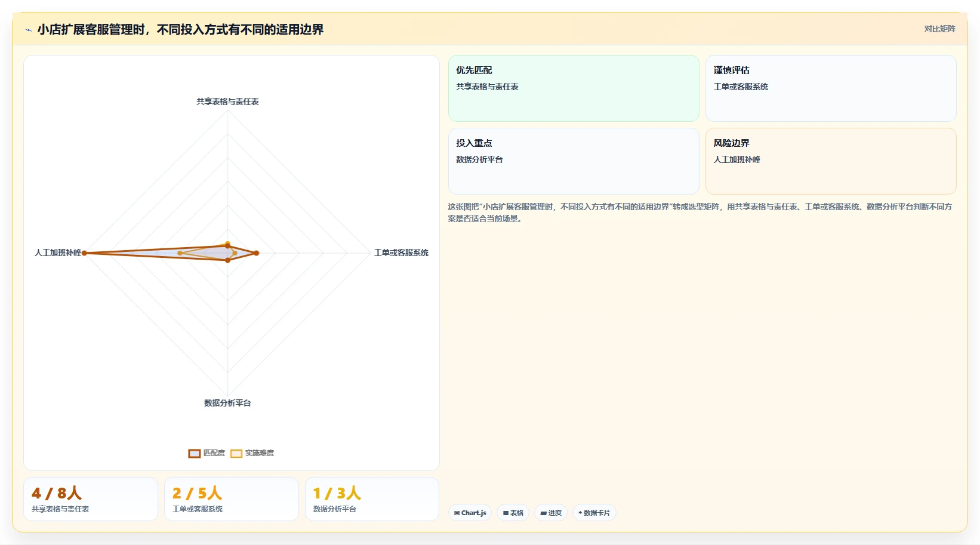Click the 对比矩阵 label in the header
The image size is (980, 545).
tap(939, 29)
